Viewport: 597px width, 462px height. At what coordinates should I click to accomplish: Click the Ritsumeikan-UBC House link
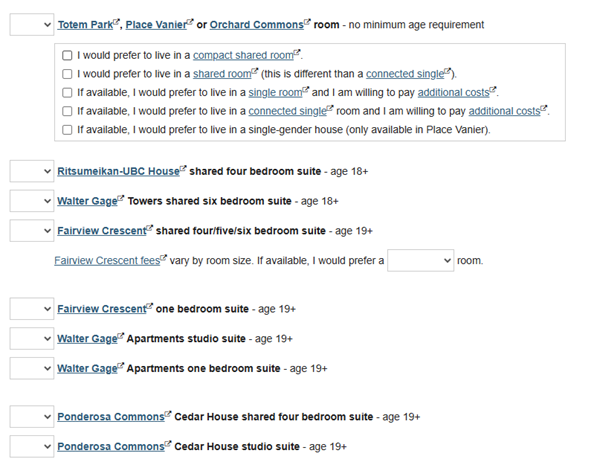(x=118, y=171)
